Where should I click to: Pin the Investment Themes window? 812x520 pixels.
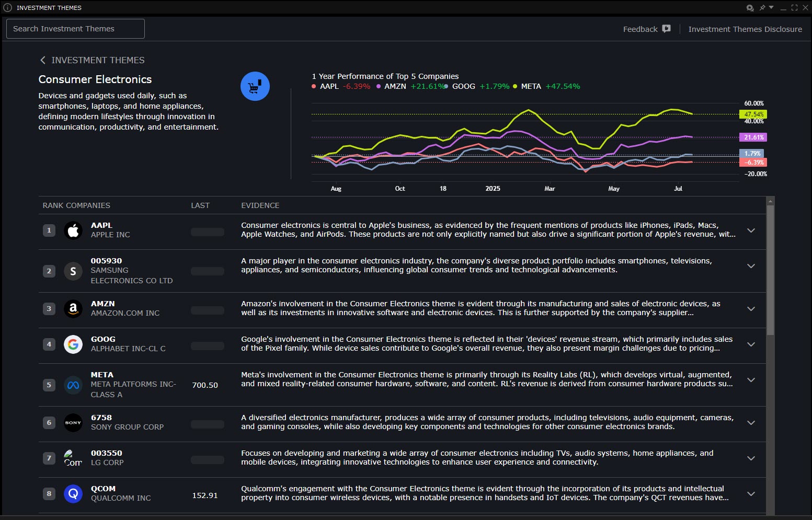(x=762, y=8)
